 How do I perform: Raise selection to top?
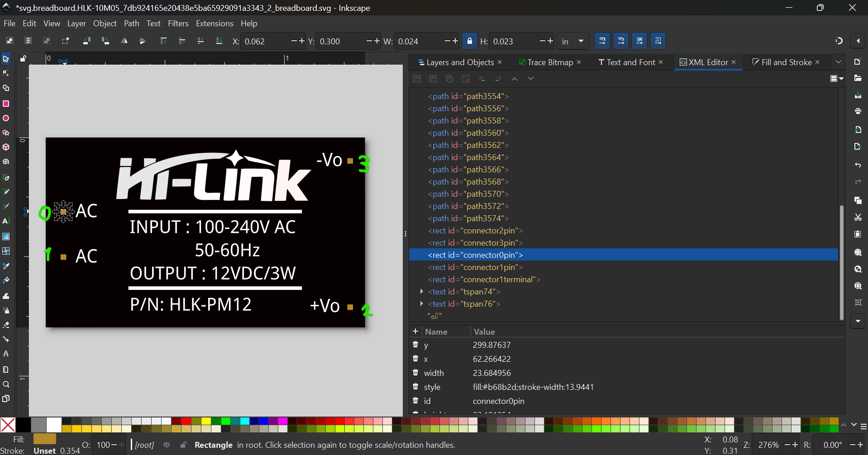pos(163,41)
